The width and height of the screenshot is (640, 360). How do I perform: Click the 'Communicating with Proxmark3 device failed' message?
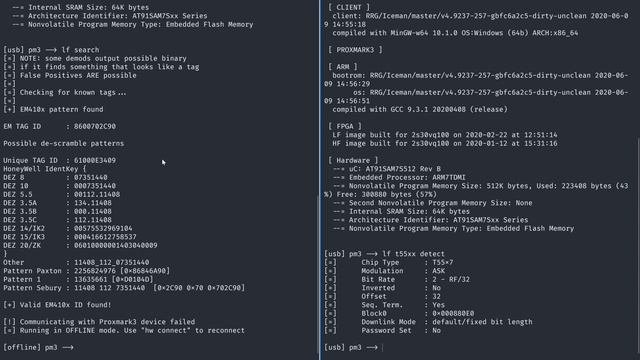[99, 322]
